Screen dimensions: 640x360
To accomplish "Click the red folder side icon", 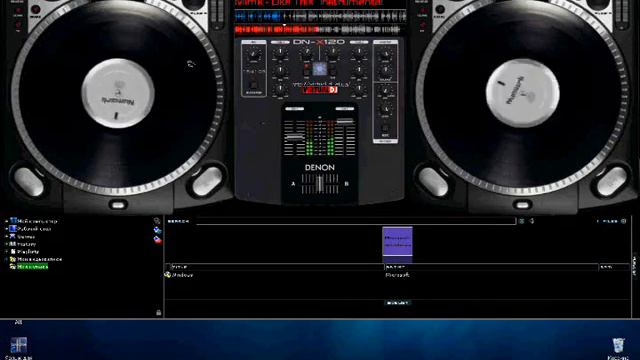I will (x=157, y=240).
